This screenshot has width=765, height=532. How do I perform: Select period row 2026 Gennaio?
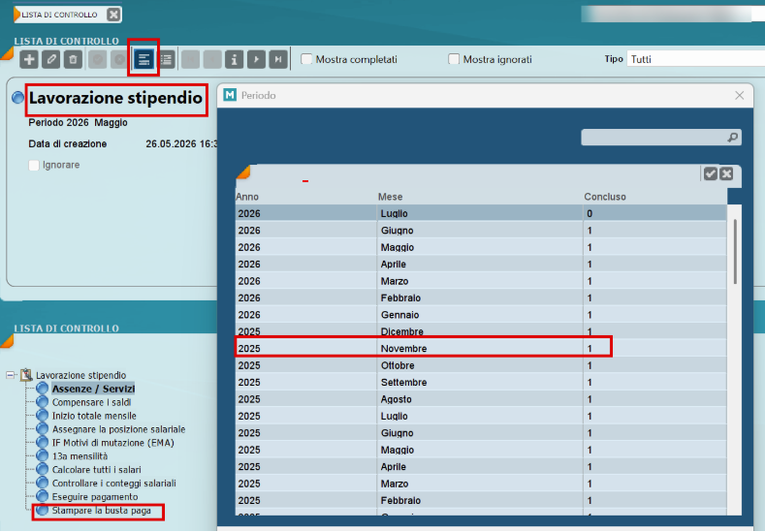point(481,315)
